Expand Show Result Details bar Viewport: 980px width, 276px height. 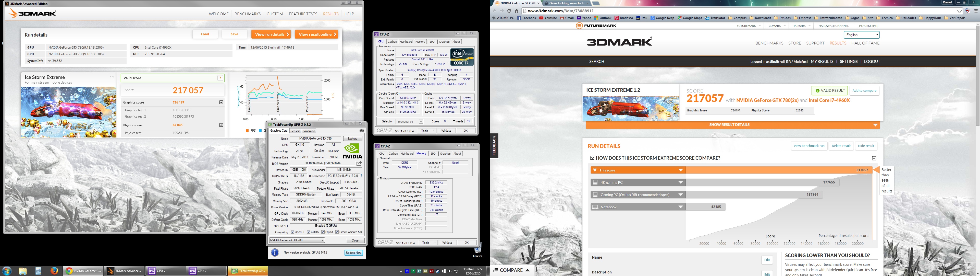click(732, 125)
